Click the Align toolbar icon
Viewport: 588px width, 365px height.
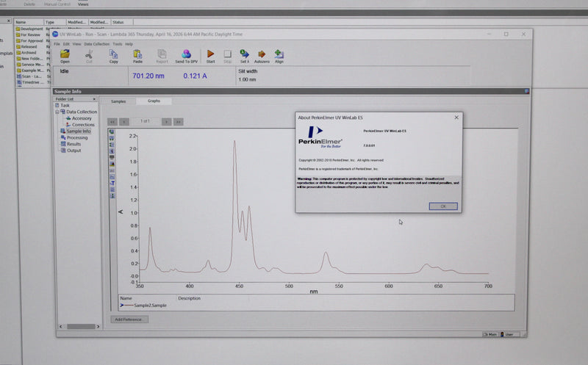click(x=279, y=57)
